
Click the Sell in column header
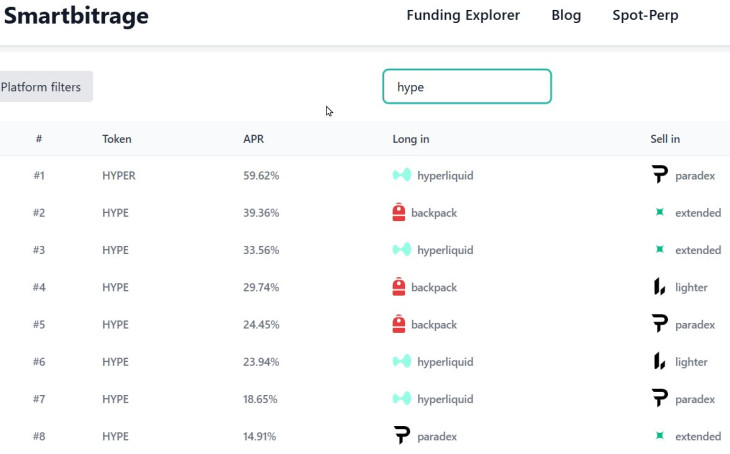point(665,139)
